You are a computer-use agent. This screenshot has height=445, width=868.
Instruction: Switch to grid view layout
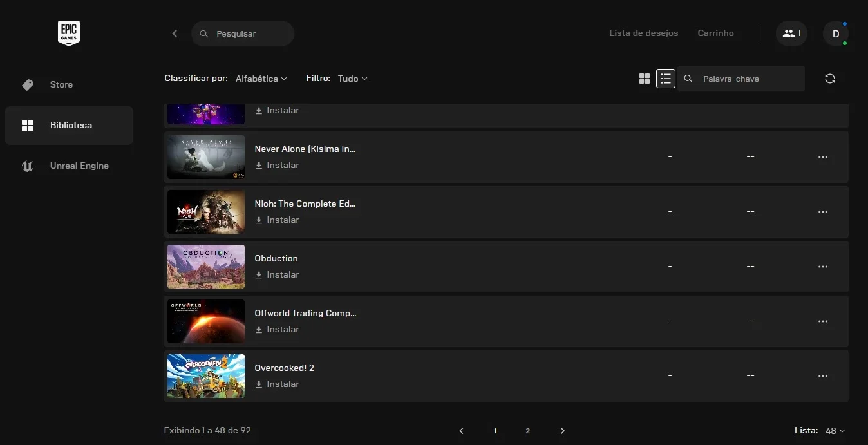[645, 79]
